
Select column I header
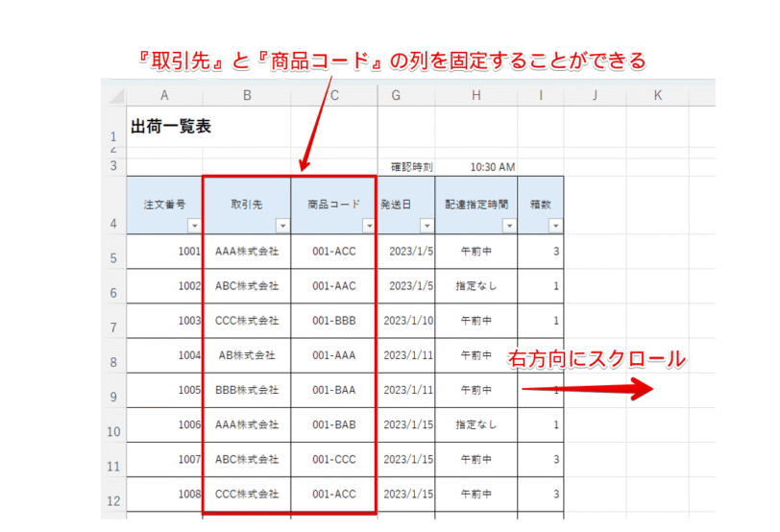coord(541,95)
